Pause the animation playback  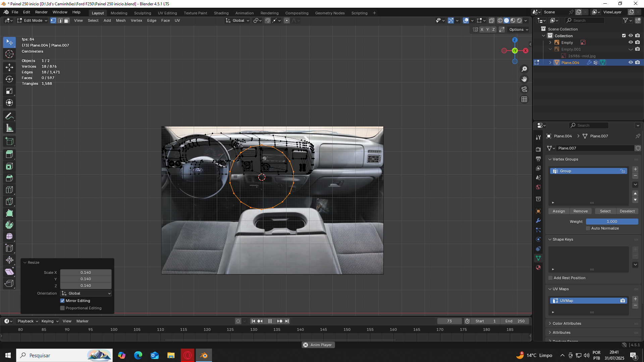point(270,321)
